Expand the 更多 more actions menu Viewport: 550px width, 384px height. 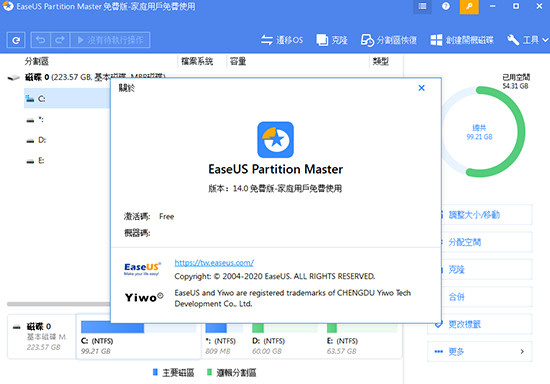click(x=480, y=351)
